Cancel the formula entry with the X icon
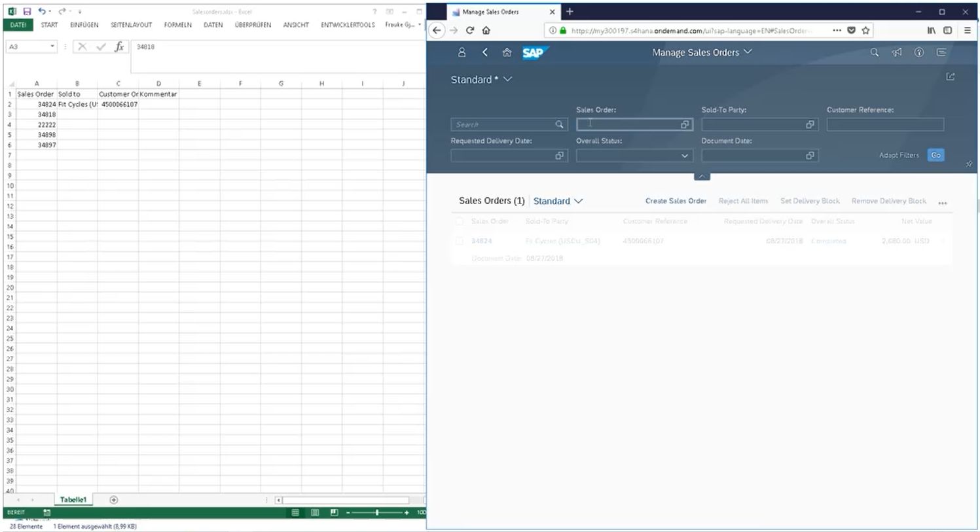Image resolution: width=980 pixels, height=532 pixels. 82,46
